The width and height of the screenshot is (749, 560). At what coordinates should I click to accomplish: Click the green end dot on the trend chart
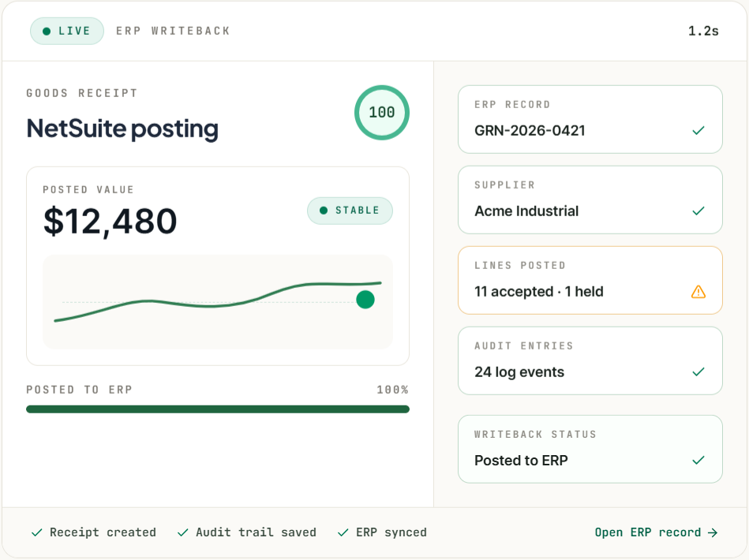tap(365, 300)
